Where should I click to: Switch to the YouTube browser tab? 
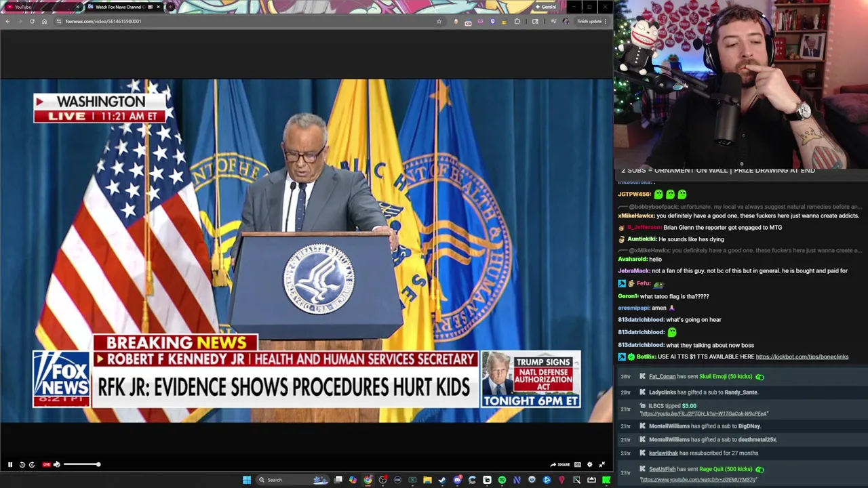[x=41, y=7]
